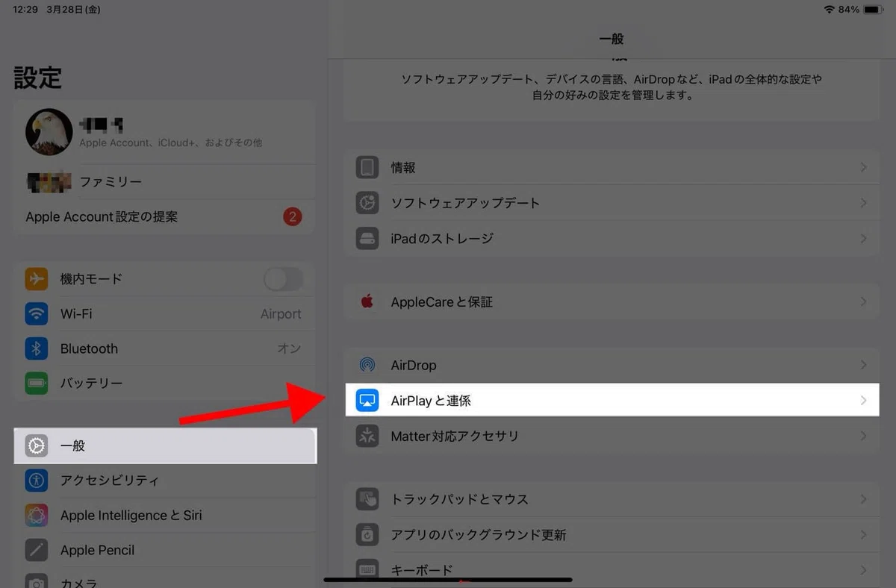
Task: Expand Matter対応アクセサリ chevron
Action: click(x=864, y=436)
